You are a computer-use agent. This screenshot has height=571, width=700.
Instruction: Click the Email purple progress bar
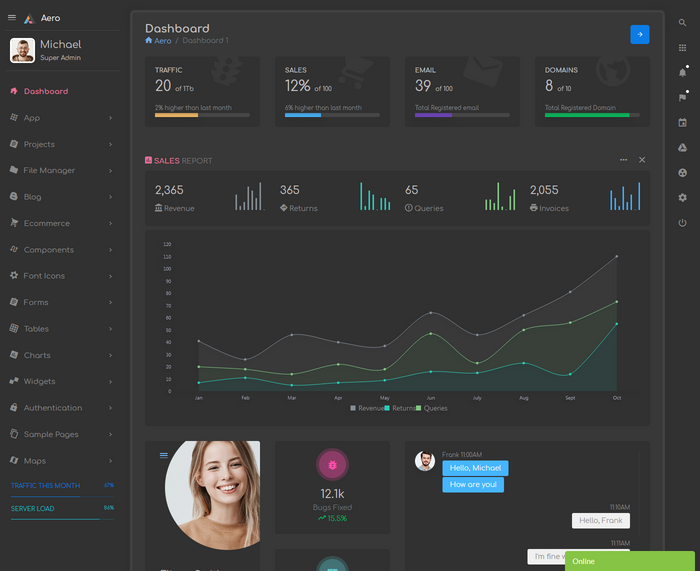point(462,115)
